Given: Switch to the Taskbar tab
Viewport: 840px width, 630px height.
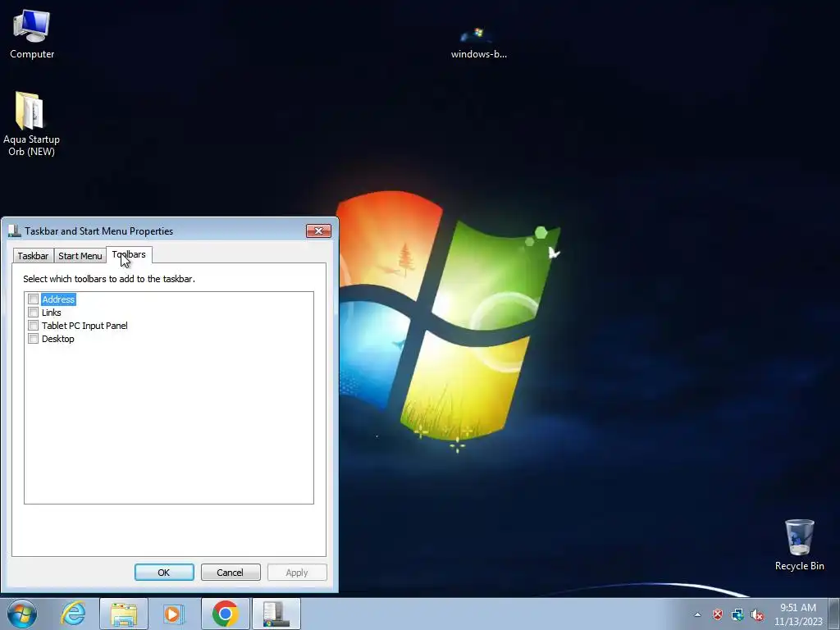Looking at the screenshot, I should point(33,256).
